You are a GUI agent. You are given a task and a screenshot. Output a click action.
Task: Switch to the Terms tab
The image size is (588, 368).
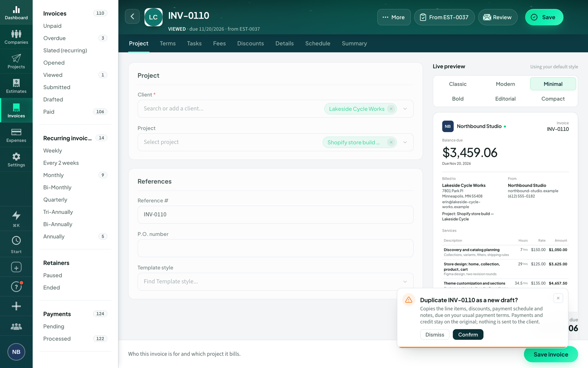click(x=168, y=44)
